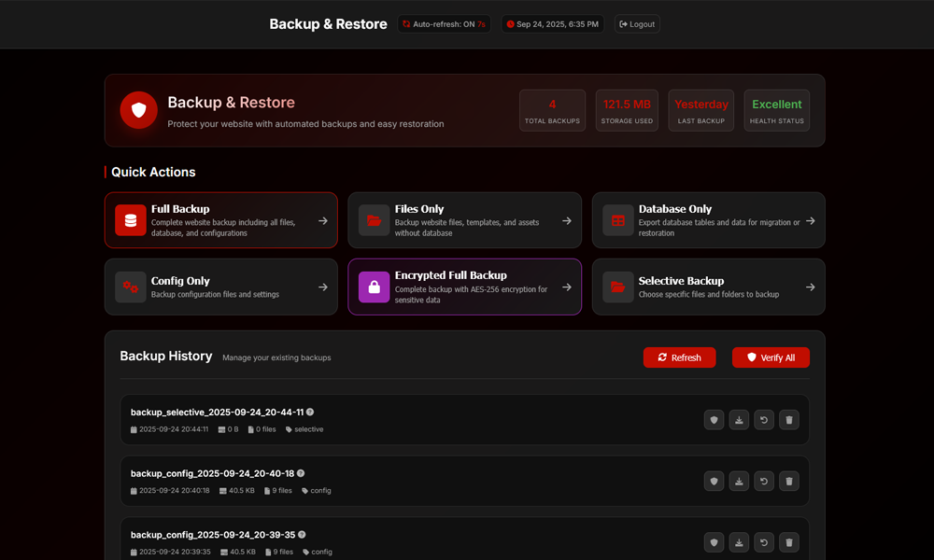Open the Selective Backup card arrow
Screen dimensions: 934x560
(x=811, y=287)
